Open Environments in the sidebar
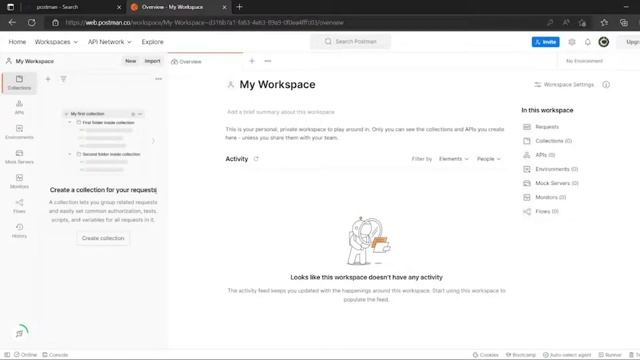The width and height of the screenshot is (640, 360). click(x=19, y=132)
